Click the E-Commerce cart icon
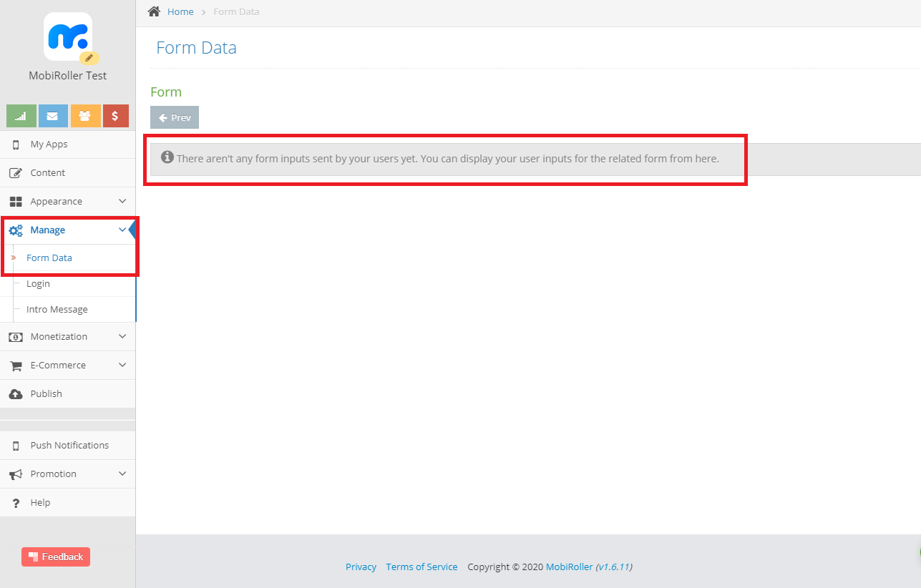This screenshot has width=921, height=588. point(16,366)
